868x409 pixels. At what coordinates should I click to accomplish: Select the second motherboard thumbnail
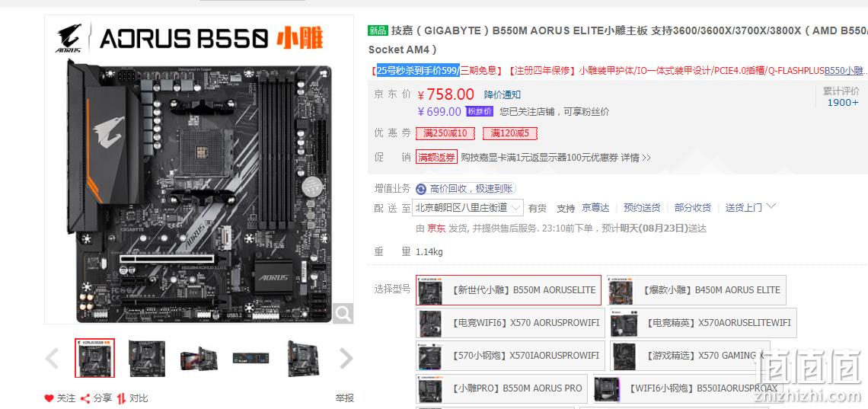click(x=147, y=358)
